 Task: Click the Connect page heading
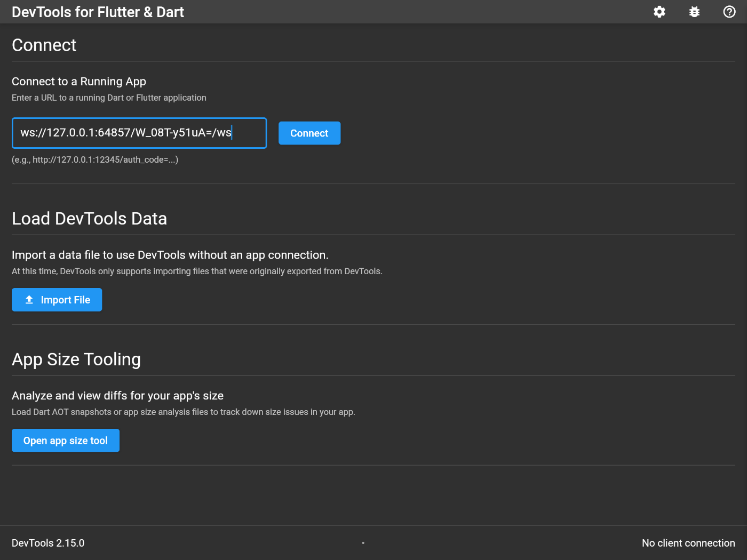click(x=44, y=45)
